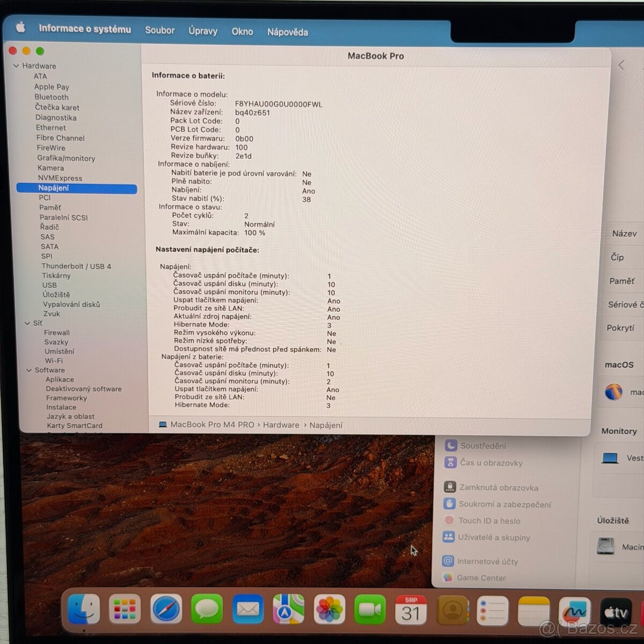Open Apple TV from the Dock
The height and width of the screenshot is (644, 644).
pos(616,612)
